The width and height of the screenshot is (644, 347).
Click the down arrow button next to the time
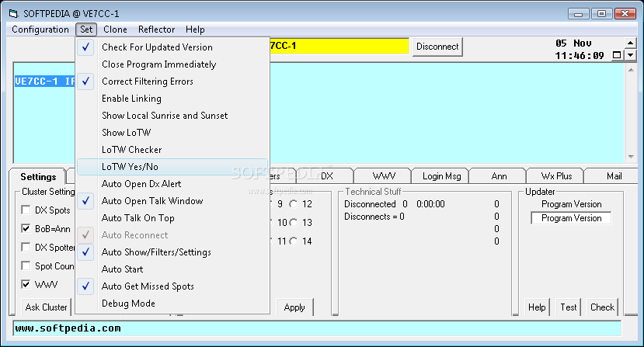[631, 54]
